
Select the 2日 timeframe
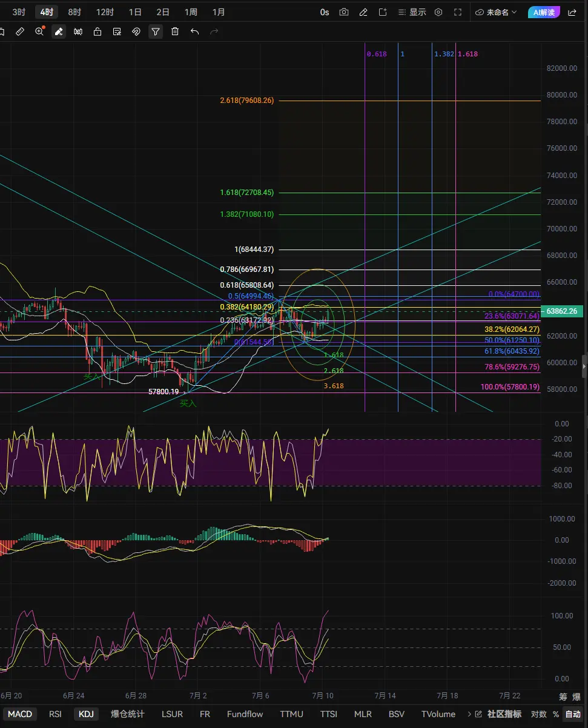tap(163, 12)
